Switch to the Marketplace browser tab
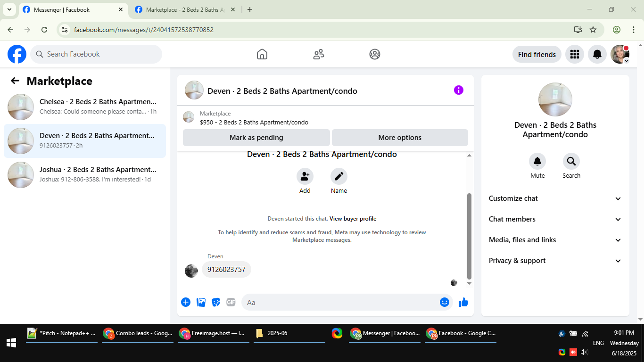 tap(186, 10)
